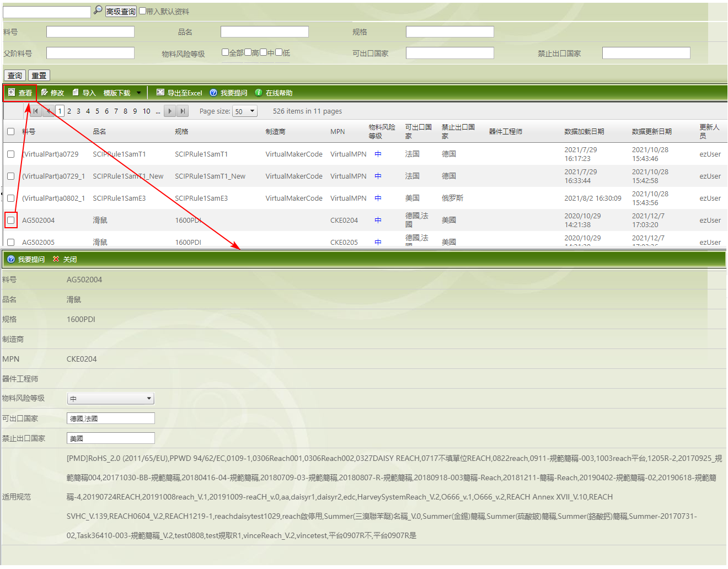Sort by the 料号 column header
The width and height of the screenshot is (728, 569).
click(x=29, y=131)
